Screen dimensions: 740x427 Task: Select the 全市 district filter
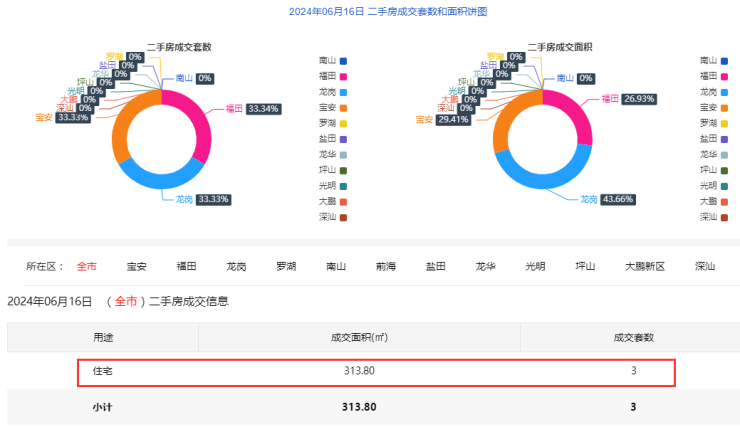86,266
